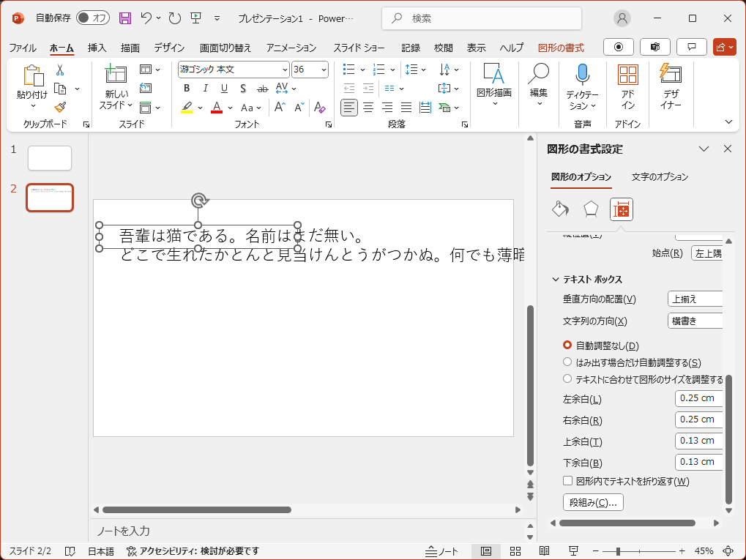Viewport: 746px width, 560px height.
Task: Switch to Slide Sorter view icon
Action: click(515, 550)
